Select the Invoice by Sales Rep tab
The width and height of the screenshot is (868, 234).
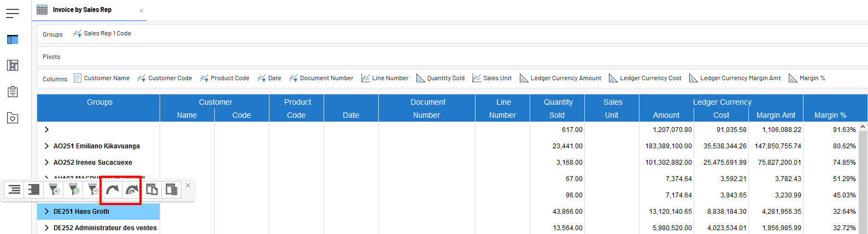pyautogui.click(x=82, y=10)
